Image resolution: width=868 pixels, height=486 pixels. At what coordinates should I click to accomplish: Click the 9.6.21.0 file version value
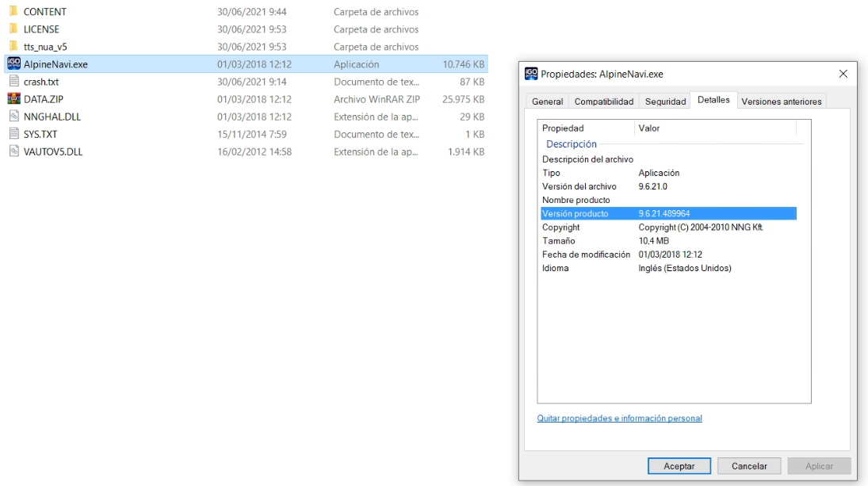pos(652,186)
